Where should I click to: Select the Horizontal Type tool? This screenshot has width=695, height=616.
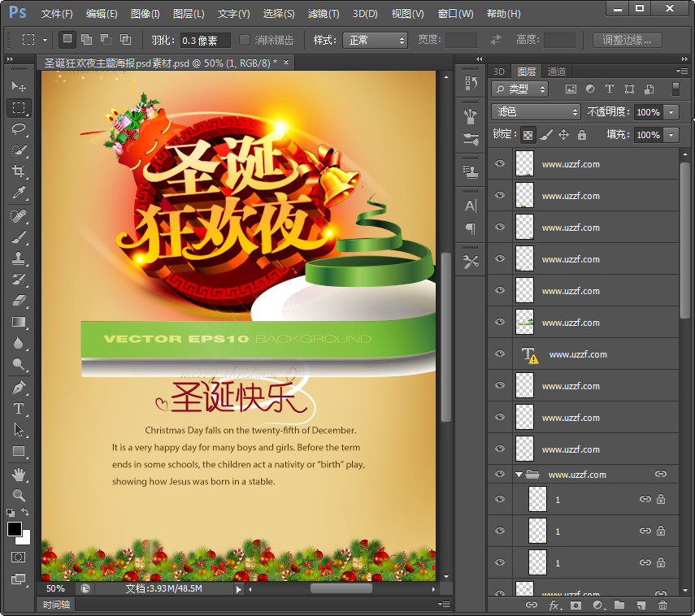coord(19,409)
